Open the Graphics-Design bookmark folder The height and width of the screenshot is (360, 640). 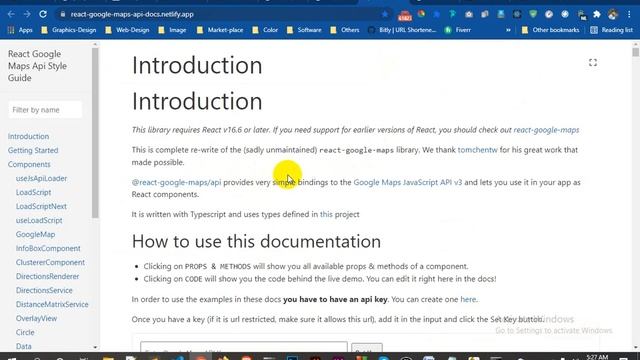pos(69,30)
